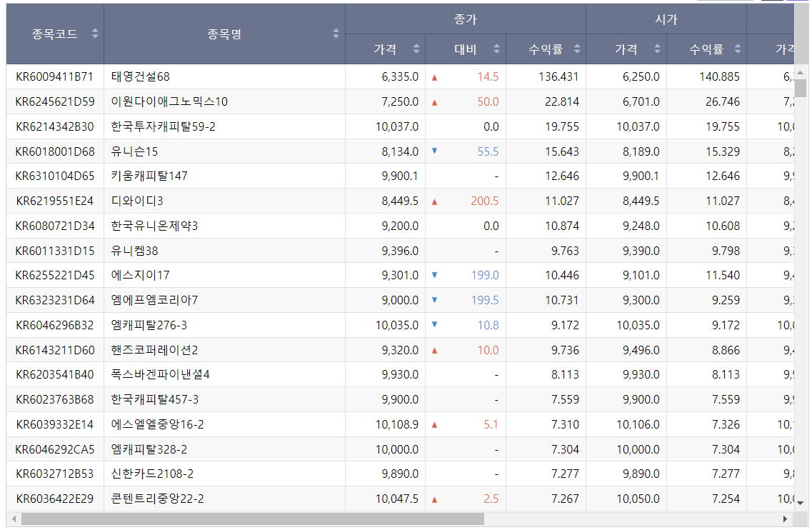Select code KR6214342B30

pyautogui.click(x=54, y=126)
